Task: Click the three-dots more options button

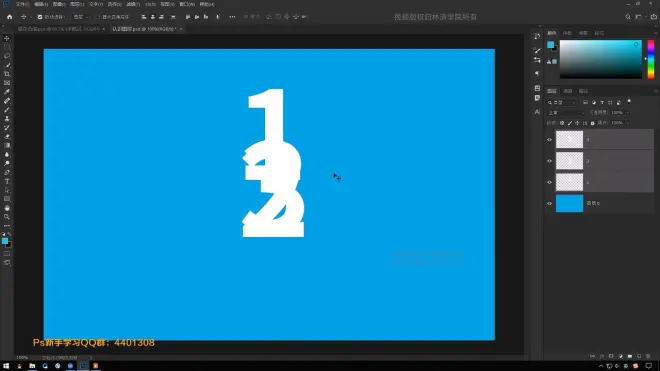Action: point(232,17)
